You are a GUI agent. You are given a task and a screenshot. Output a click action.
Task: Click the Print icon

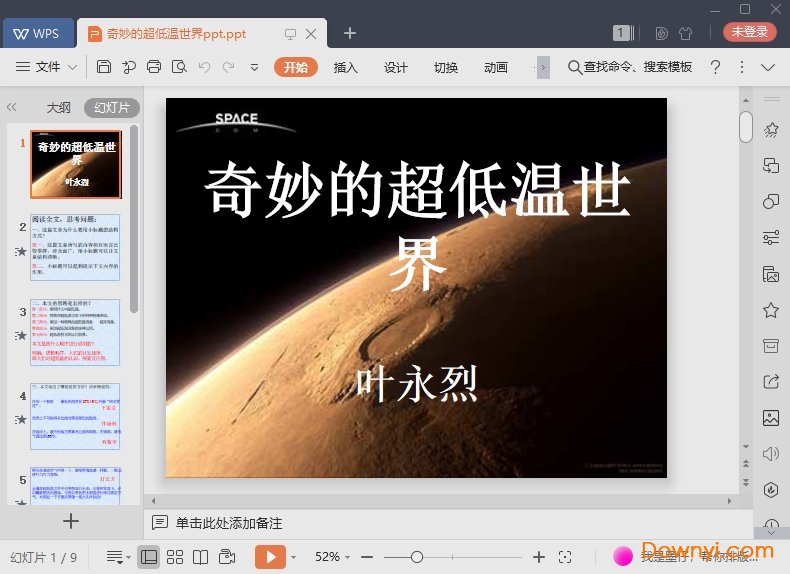pyautogui.click(x=154, y=67)
